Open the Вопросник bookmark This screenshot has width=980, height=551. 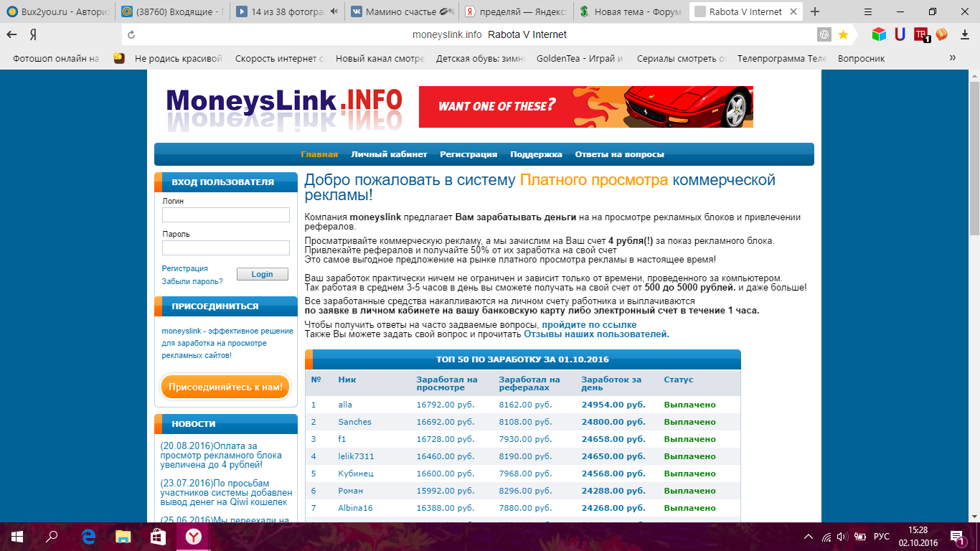pos(861,59)
